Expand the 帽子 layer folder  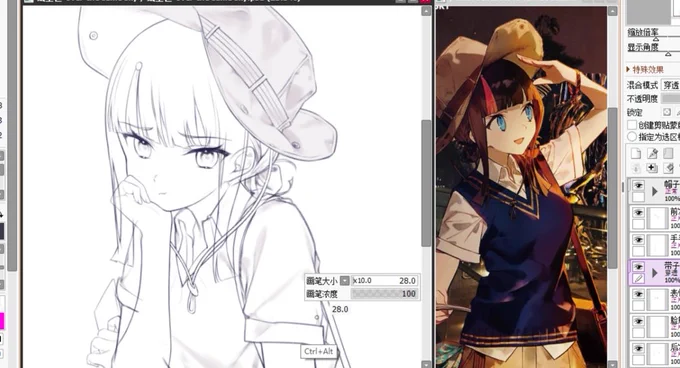pyautogui.click(x=655, y=191)
